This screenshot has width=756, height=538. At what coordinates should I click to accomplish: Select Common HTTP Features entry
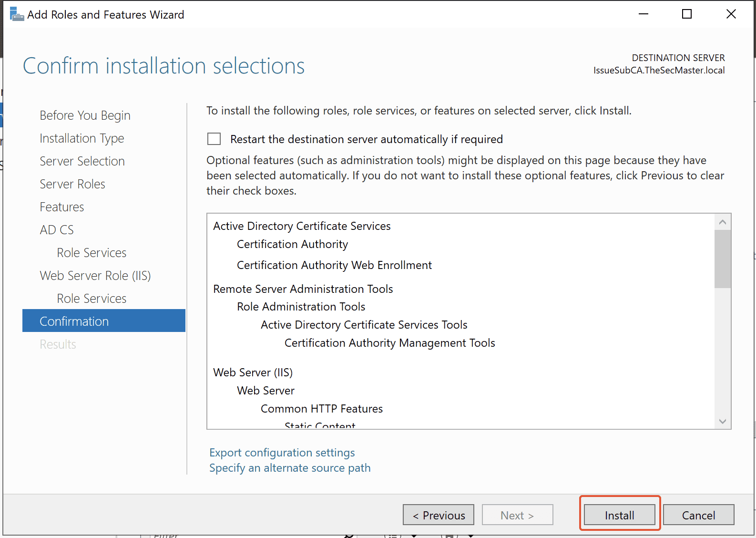pyautogui.click(x=322, y=409)
